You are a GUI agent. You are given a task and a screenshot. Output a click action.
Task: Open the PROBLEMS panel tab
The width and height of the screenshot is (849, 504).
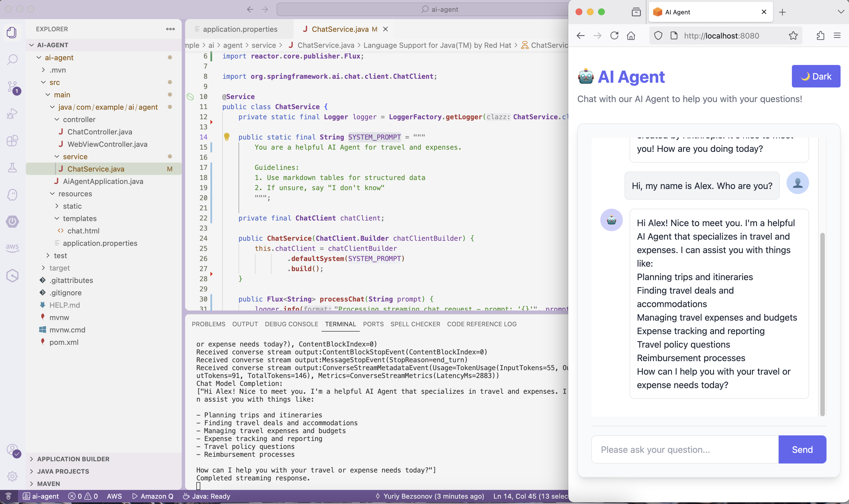coord(208,324)
